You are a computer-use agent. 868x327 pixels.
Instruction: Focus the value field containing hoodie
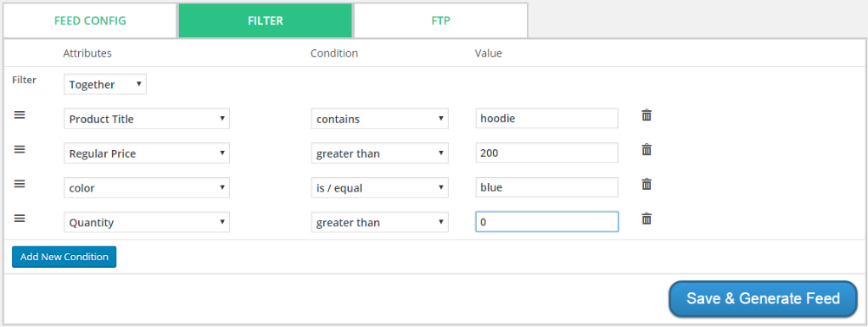[x=547, y=119]
